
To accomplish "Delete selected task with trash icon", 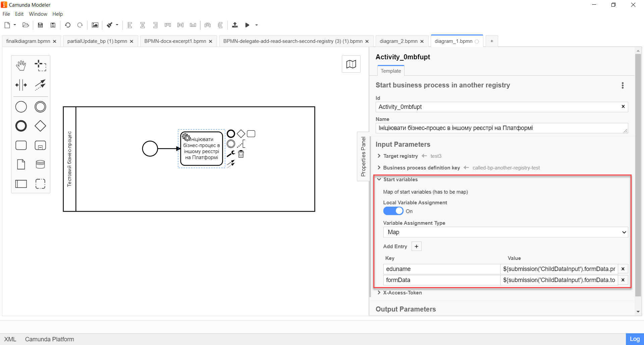I will tap(241, 154).
